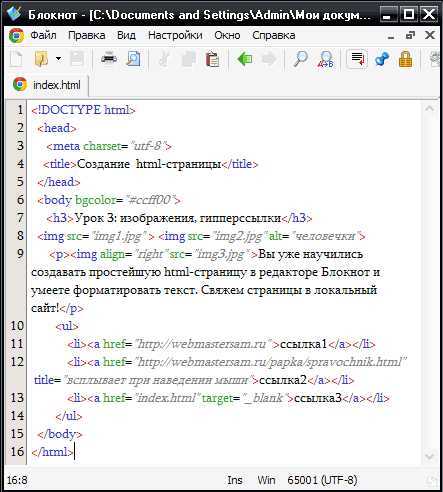Click the editor scrollbar up arrow

pyautogui.click(x=430, y=108)
